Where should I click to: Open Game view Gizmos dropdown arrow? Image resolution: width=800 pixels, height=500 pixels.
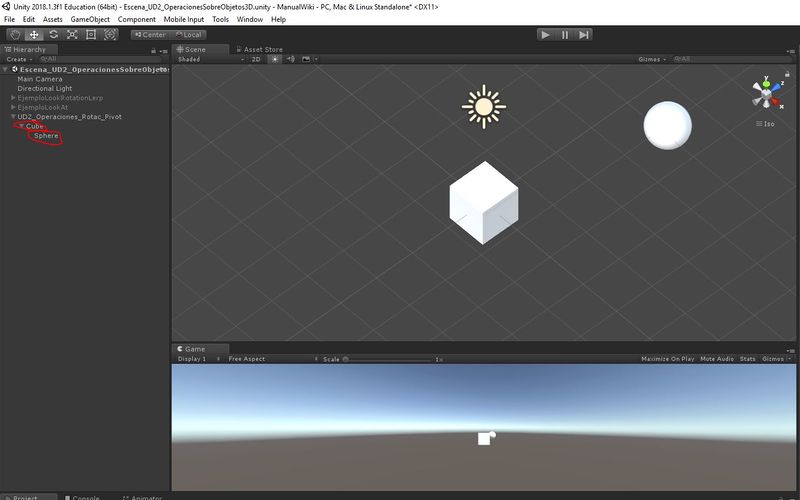[789, 359]
